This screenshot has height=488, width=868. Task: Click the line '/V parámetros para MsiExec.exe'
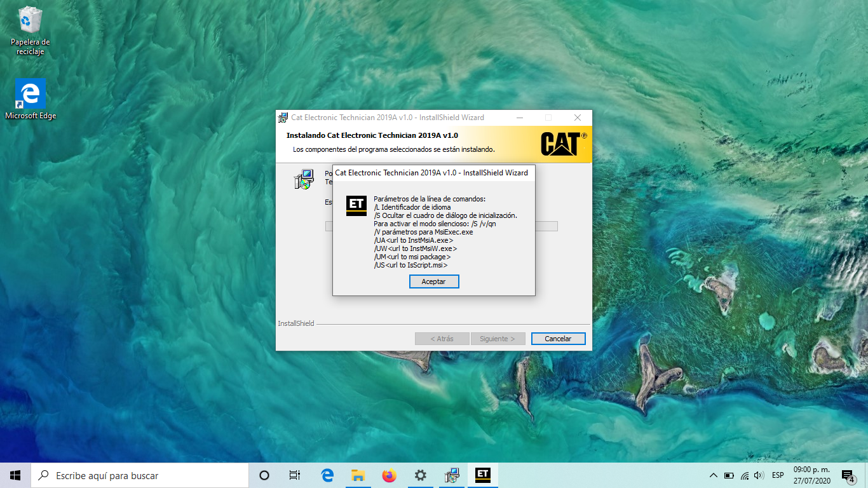point(423,232)
